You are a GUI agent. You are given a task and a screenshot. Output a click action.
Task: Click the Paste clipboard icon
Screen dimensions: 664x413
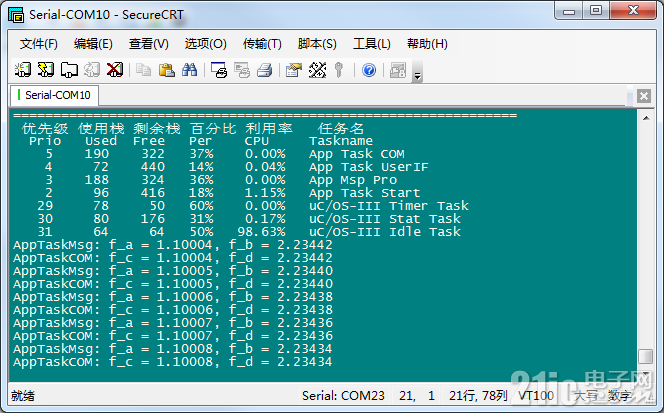pyautogui.click(x=166, y=70)
